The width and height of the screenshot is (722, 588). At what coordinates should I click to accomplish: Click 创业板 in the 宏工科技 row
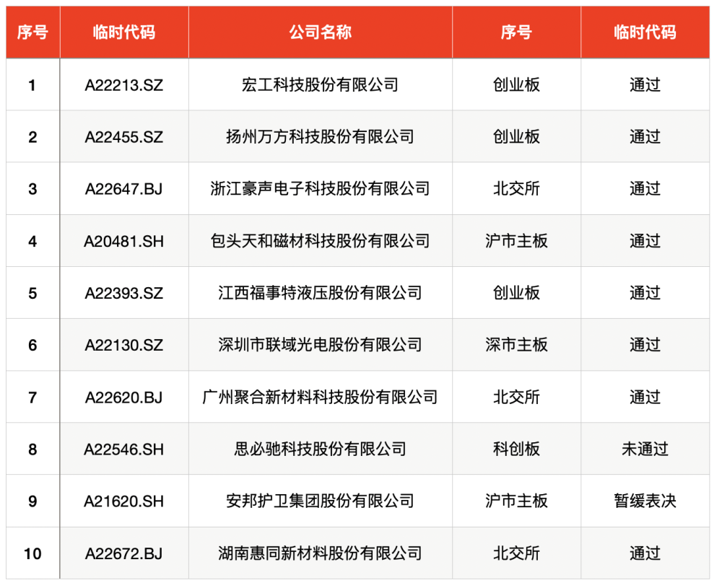[516, 84]
